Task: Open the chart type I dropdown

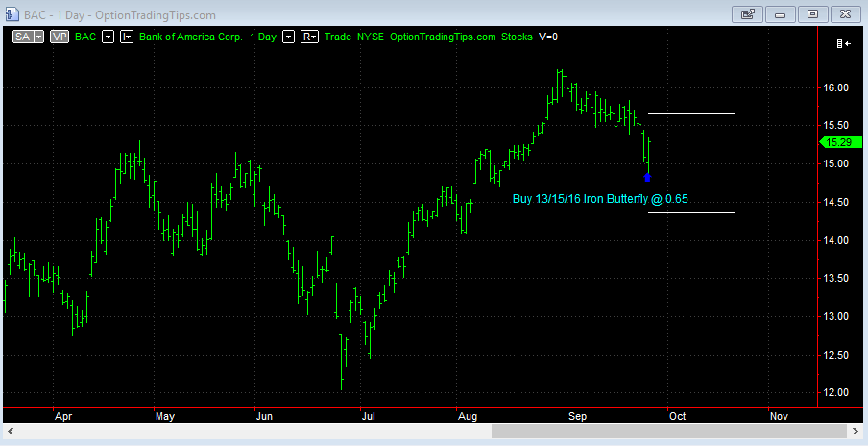Action: (127, 37)
